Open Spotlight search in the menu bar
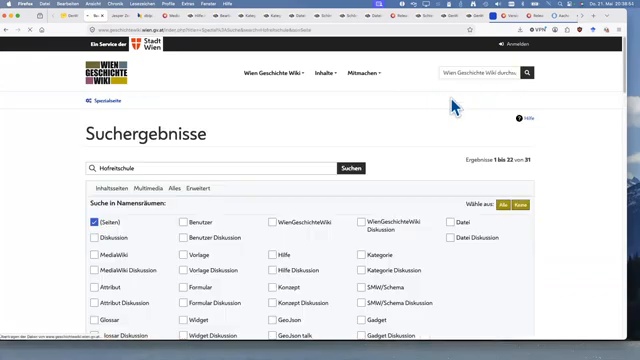Viewport: 640px width, 360px height. click(x=560, y=4)
